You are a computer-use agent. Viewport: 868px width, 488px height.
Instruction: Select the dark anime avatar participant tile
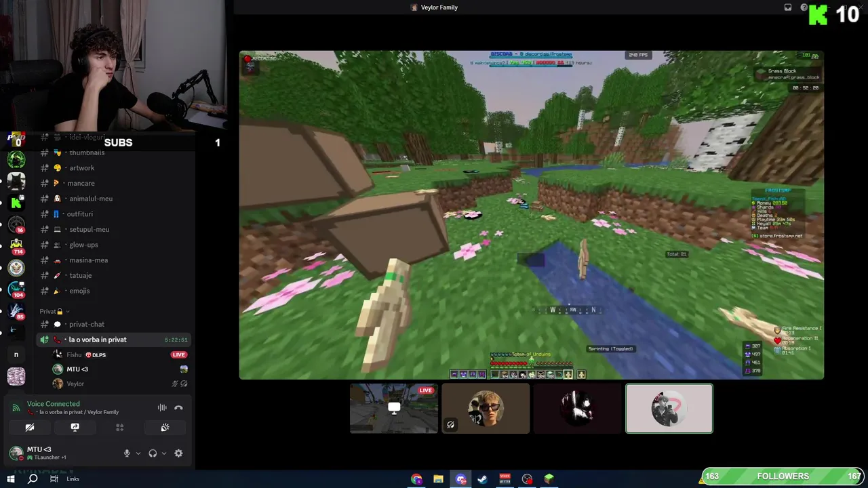pos(577,408)
